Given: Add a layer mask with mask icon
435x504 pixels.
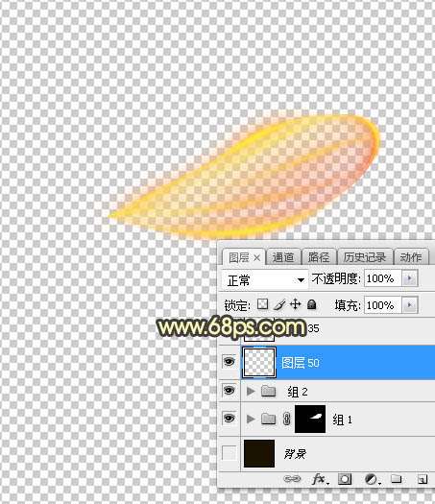Looking at the screenshot, I should point(345,479).
